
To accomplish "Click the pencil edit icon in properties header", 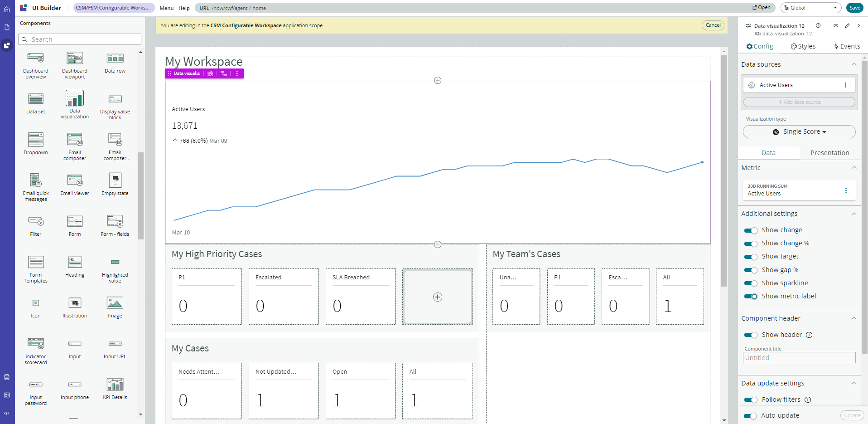I will pyautogui.click(x=847, y=26).
